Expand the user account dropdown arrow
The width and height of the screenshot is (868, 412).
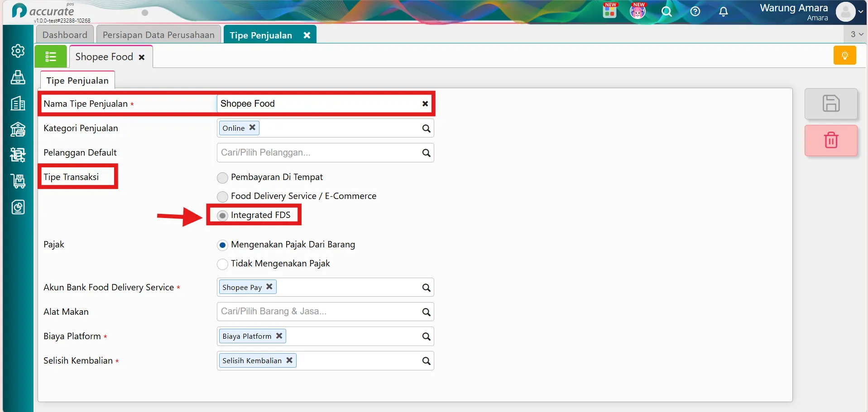tap(860, 12)
